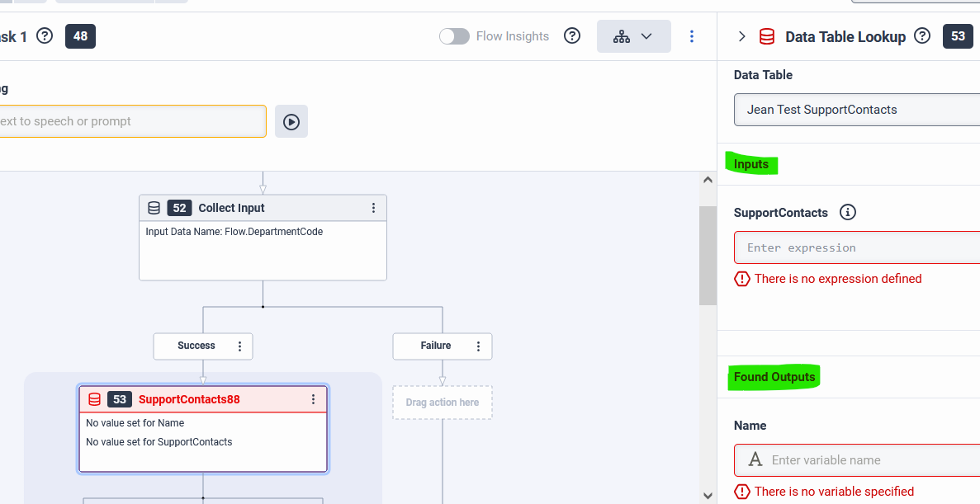
Task: Play the text to speech prompt
Action: tap(291, 121)
